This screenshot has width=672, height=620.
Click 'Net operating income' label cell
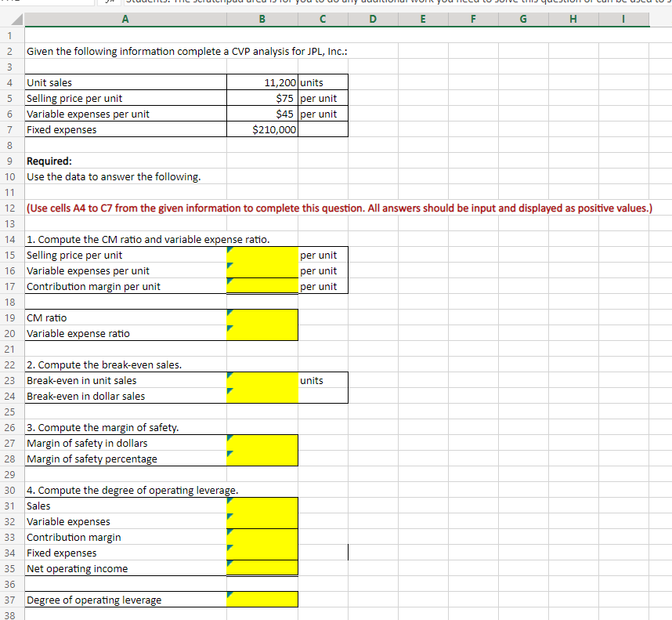pyautogui.click(x=125, y=568)
